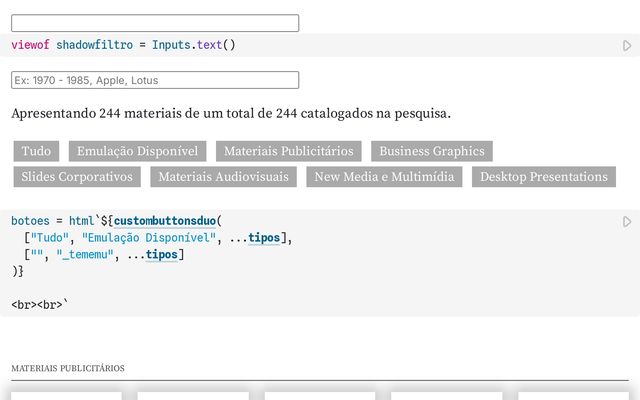Pick the Materiais Audiovisuais filter

[223, 177]
